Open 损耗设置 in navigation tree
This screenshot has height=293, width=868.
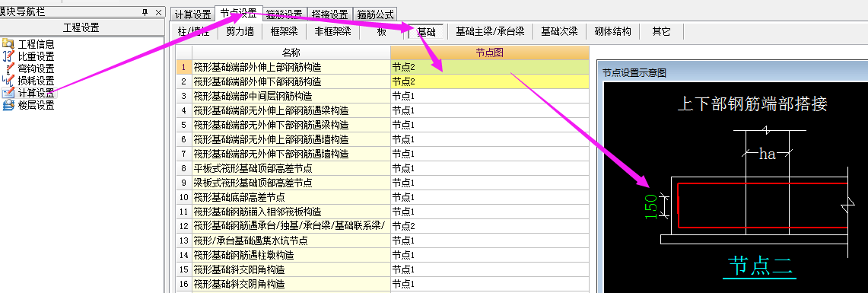(x=37, y=81)
